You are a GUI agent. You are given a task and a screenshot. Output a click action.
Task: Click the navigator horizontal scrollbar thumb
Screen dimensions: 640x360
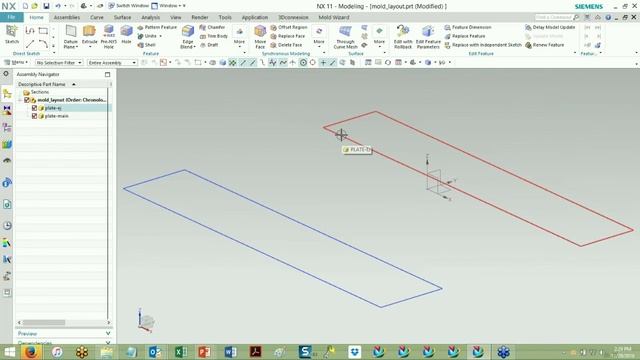pyautogui.click(x=44, y=322)
